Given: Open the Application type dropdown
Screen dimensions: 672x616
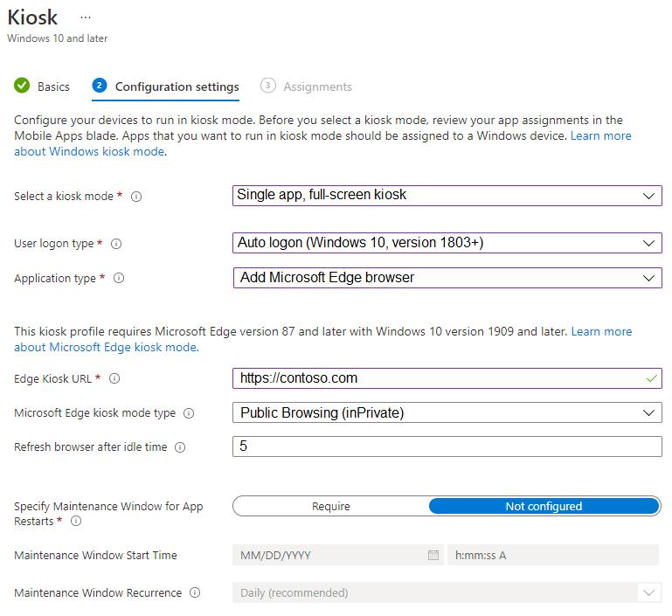Looking at the screenshot, I should pos(447,278).
